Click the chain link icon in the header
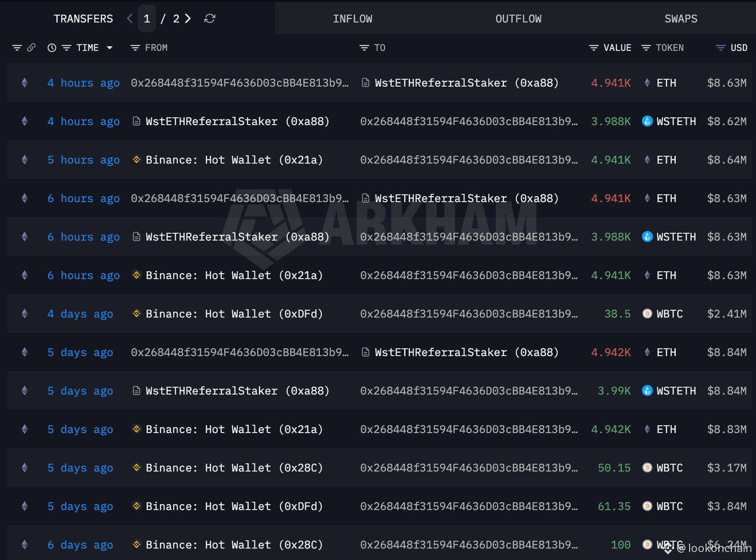Viewport: 756px width, 560px height. [x=31, y=48]
